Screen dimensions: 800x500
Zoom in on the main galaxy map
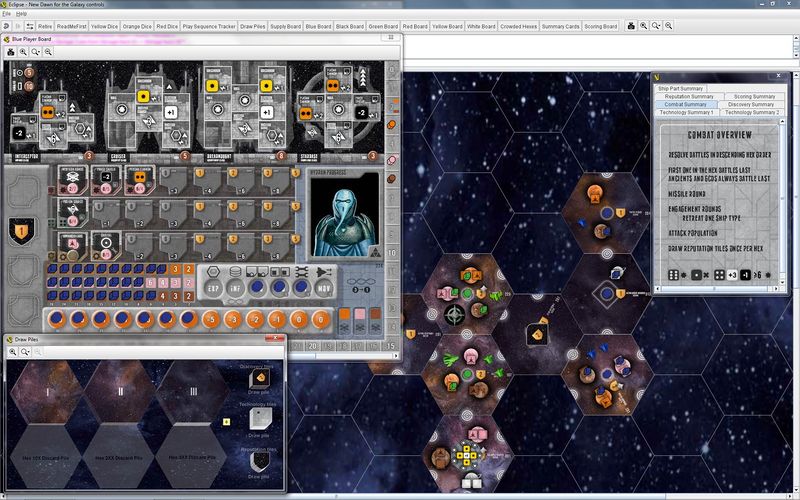644,26
